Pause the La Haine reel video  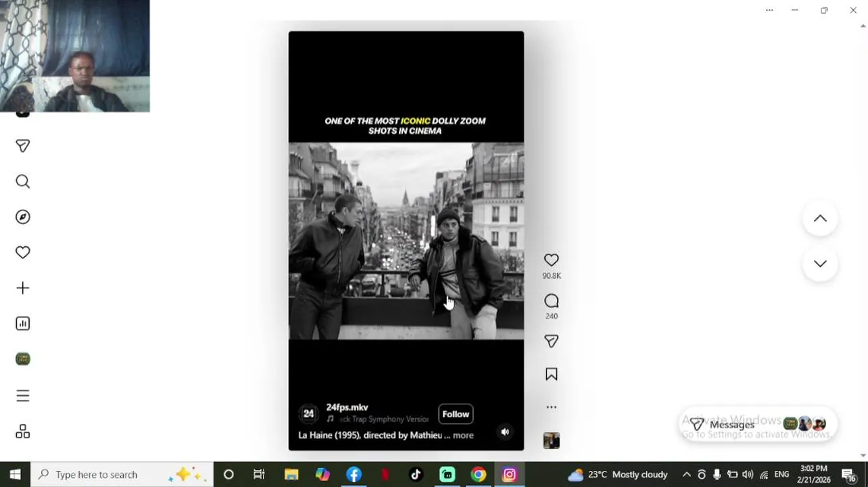[x=406, y=241]
